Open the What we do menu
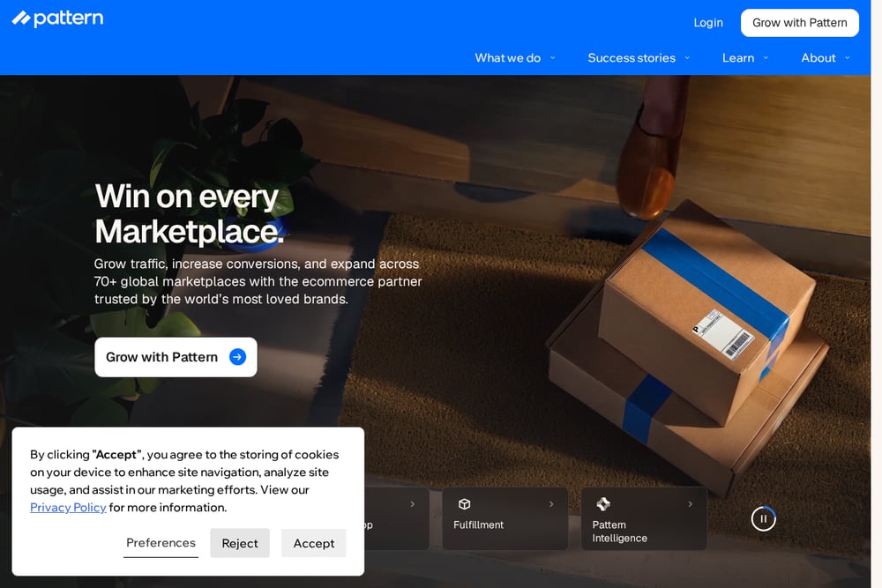Viewport: 882px width, 588px height. [507, 58]
